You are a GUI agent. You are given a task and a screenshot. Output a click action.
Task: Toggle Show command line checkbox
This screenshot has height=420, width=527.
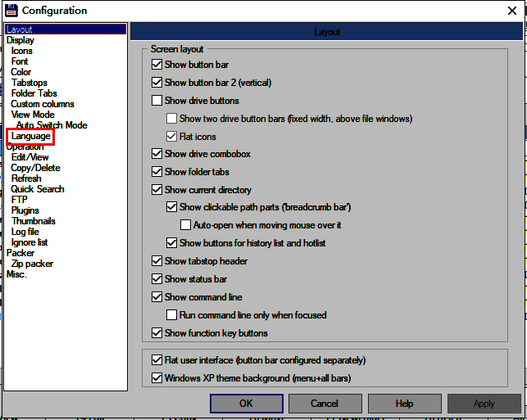pyautogui.click(x=157, y=297)
